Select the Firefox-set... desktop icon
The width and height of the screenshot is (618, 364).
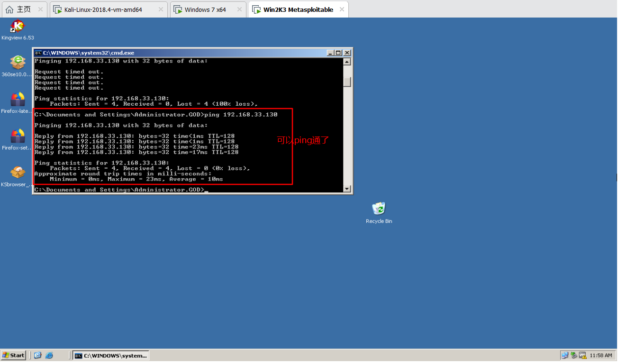[18, 136]
